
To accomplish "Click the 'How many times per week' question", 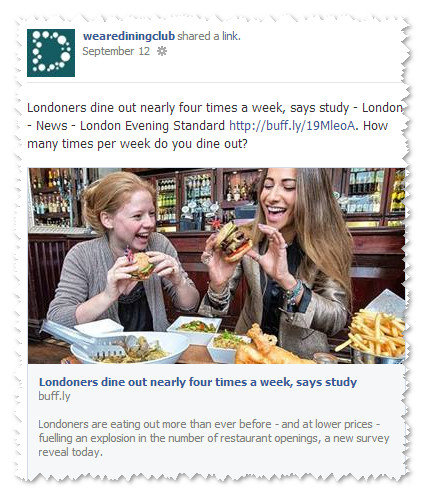I will (x=208, y=135).
